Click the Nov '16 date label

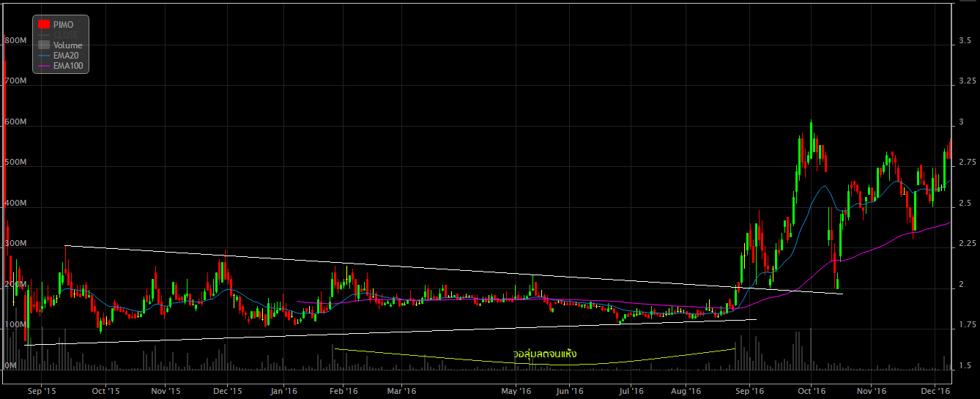(871, 392)
